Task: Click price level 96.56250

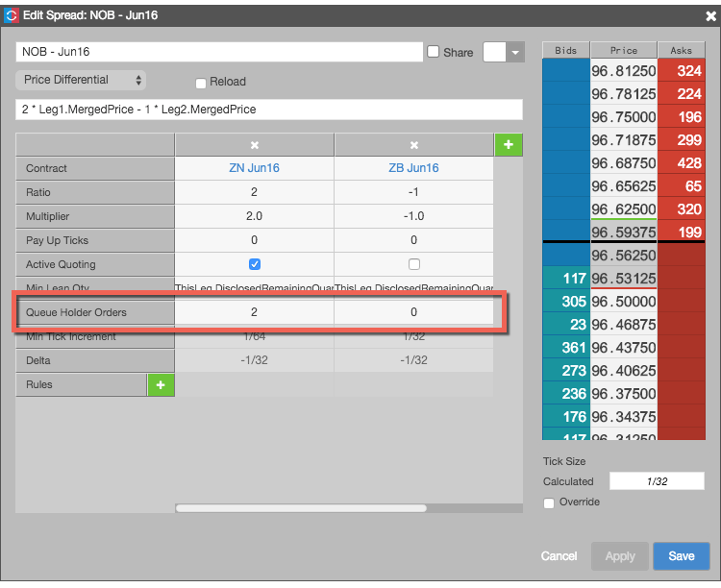Action: click(x=624, y=256)
